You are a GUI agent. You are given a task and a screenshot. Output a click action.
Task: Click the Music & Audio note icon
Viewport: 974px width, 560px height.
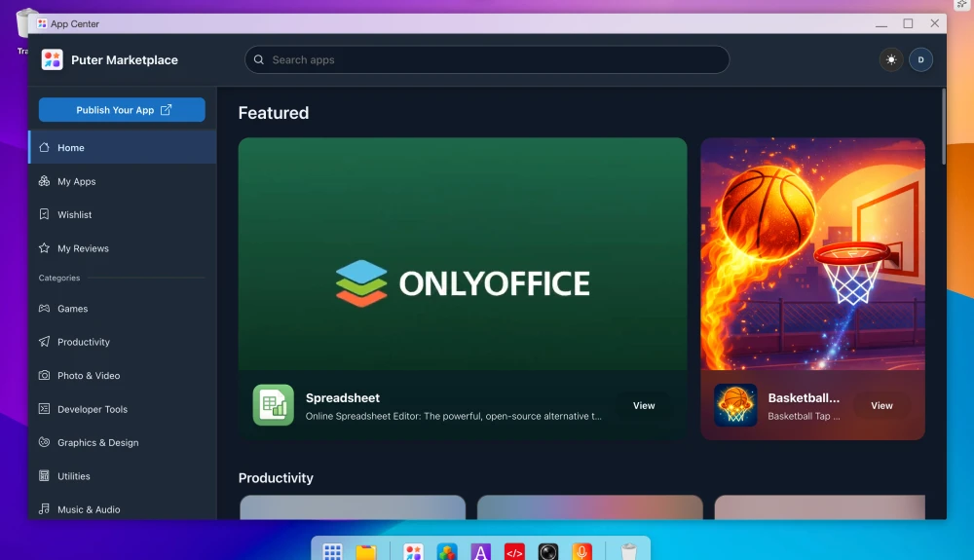tap(44, 508)
